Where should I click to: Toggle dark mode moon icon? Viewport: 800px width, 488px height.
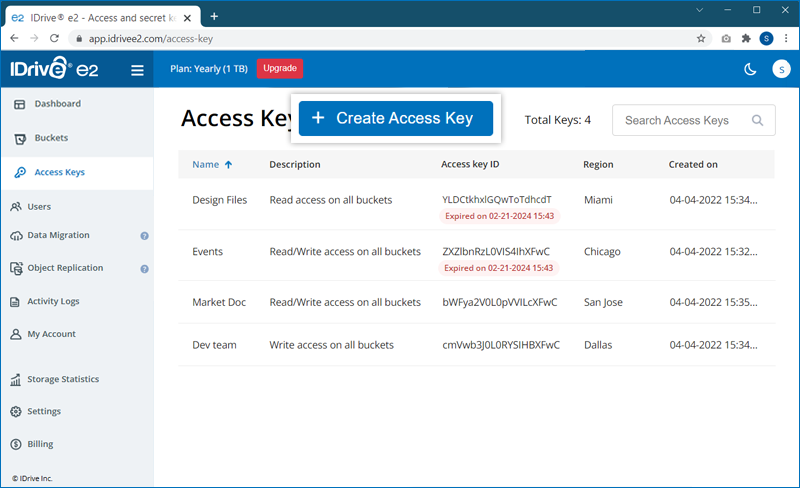750,69
